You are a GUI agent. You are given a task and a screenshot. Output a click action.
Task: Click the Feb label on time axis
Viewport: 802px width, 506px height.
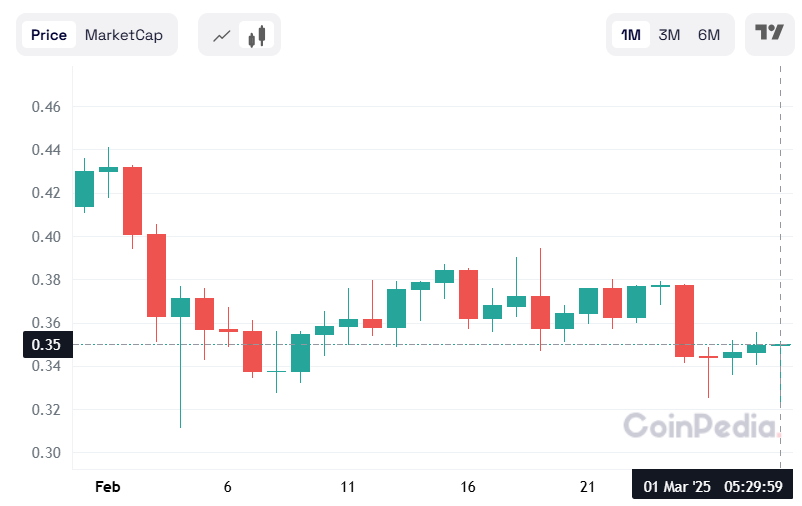pyautogui.click(x=107, y=487)
